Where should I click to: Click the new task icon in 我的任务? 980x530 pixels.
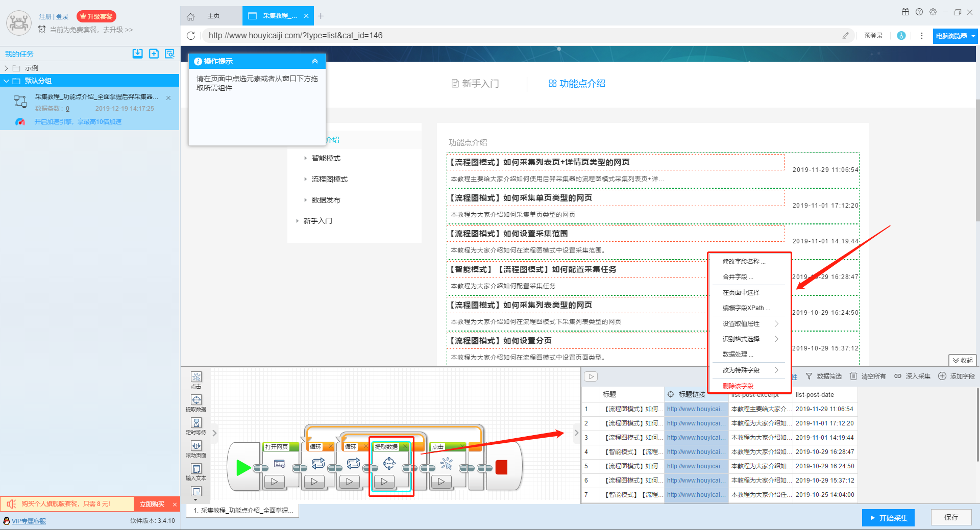(x=154, y=54)
